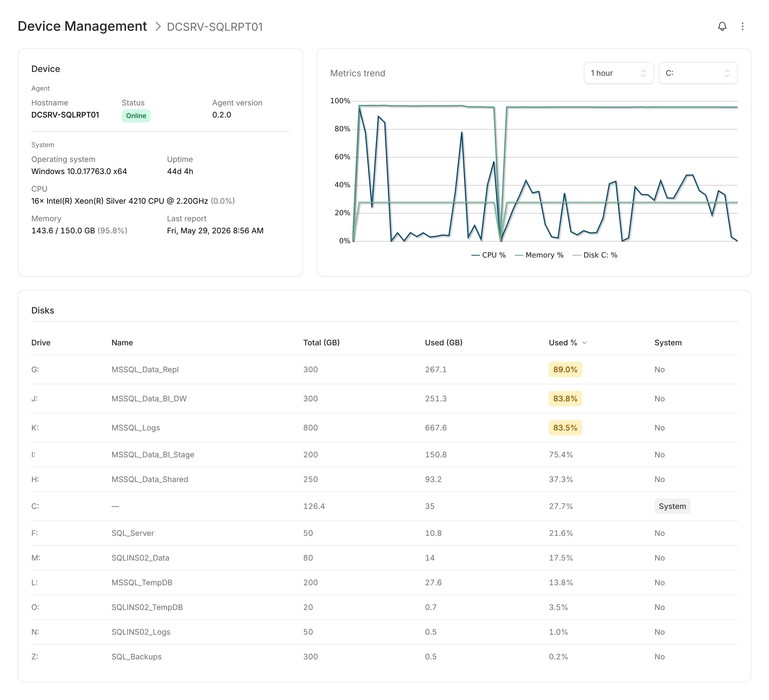Image resolution: width=769 pixels, height=700 pixels.
Task: Select the MSSQL_Data_BI_DW disk name
Action: 149,399
